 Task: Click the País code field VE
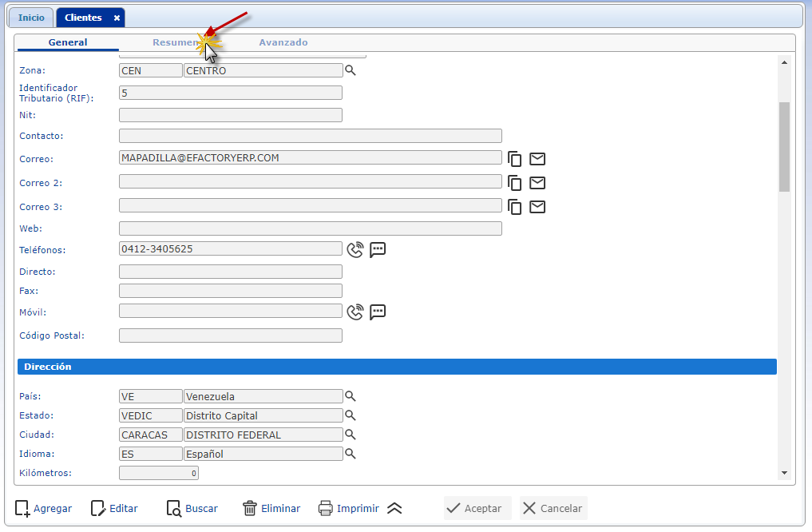(151, 396)
